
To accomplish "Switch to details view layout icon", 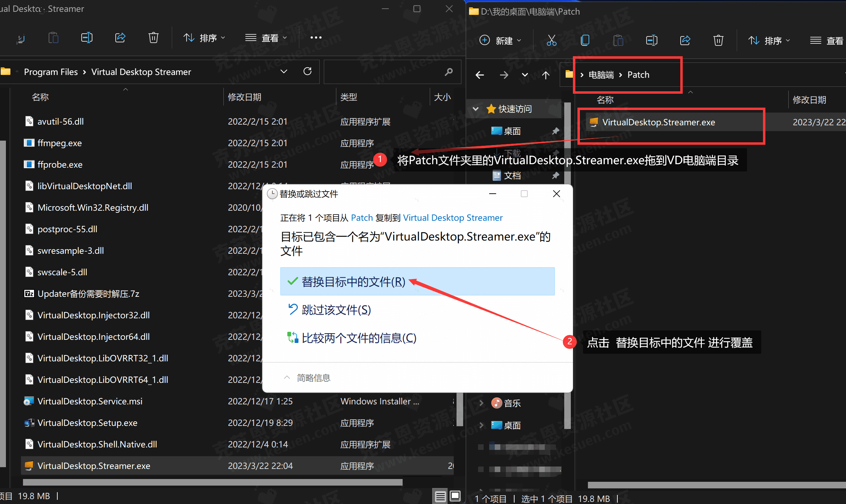I will click(440, 496).
